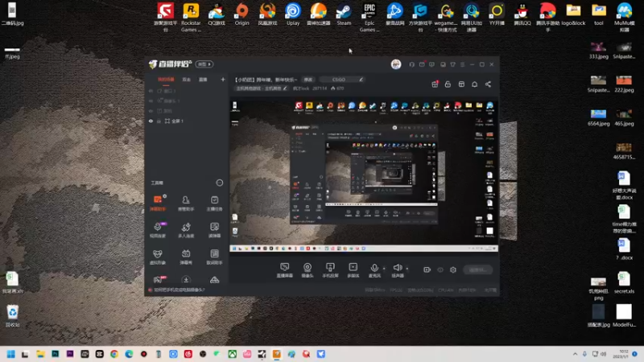Switch to the third scene tab
Screen dimensions: 644x362
coord(203,79)
